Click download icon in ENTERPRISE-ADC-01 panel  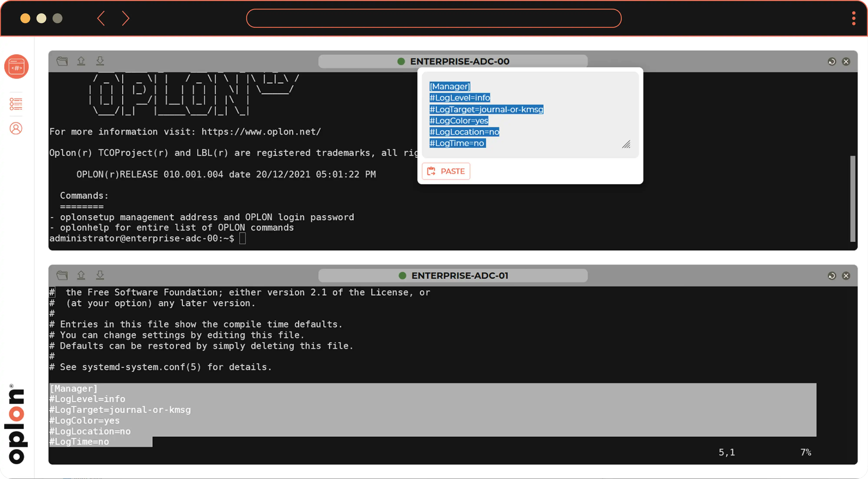pyautogui.click(x=100, y=275)
